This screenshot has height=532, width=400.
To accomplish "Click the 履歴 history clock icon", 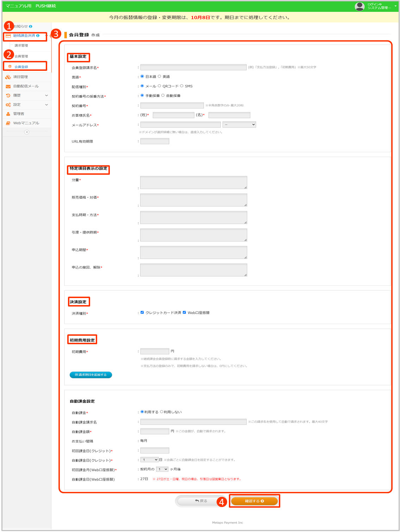I will coord(8,95).
